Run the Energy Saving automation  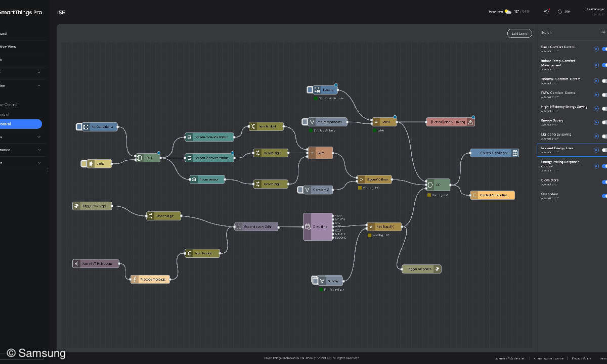tap(596, 122)
